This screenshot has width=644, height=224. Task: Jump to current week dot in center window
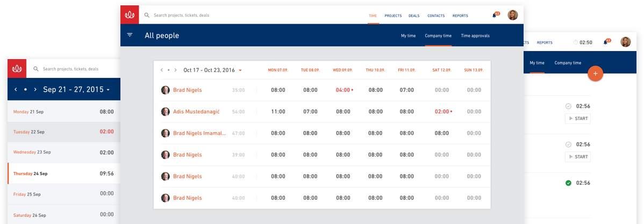point(168,70)
